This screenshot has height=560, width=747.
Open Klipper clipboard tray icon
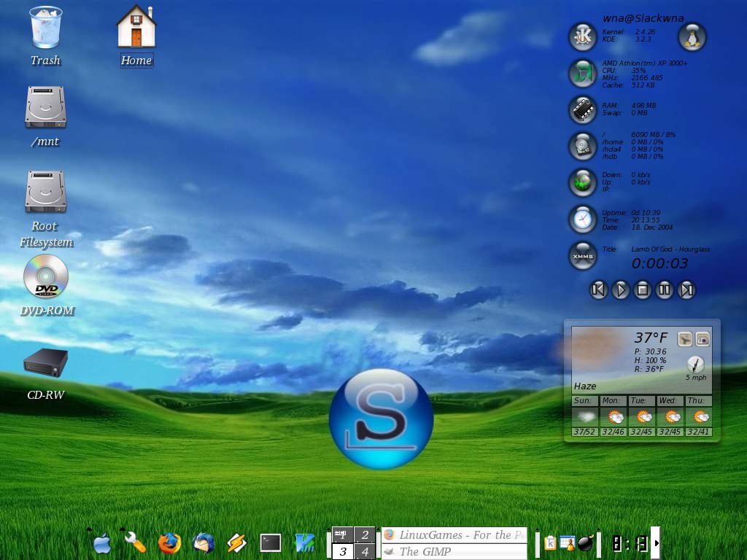pyautogui.click(x=550, y=542)
